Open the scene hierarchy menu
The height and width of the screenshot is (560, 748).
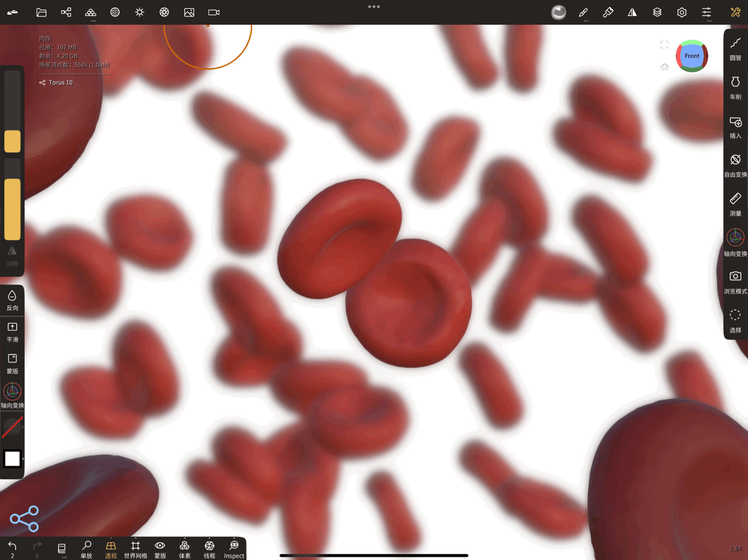[66, 12]
